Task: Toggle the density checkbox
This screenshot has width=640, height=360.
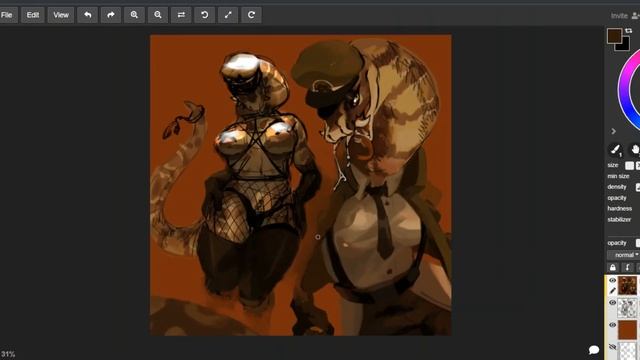Action: click(638, 187)
